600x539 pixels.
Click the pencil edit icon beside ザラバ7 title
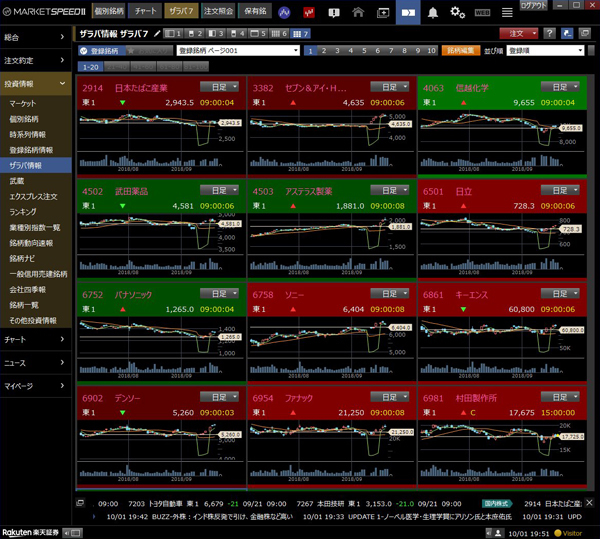(157, 34)
